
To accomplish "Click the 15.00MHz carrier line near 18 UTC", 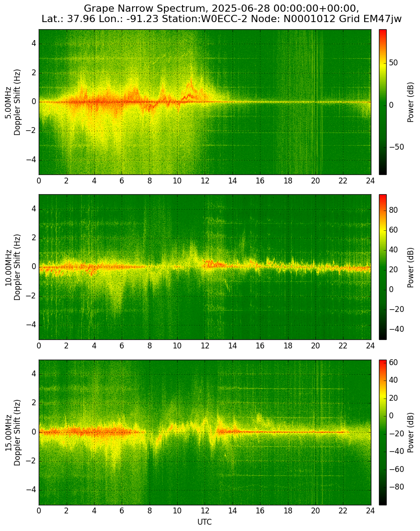I will pos(288,432).
